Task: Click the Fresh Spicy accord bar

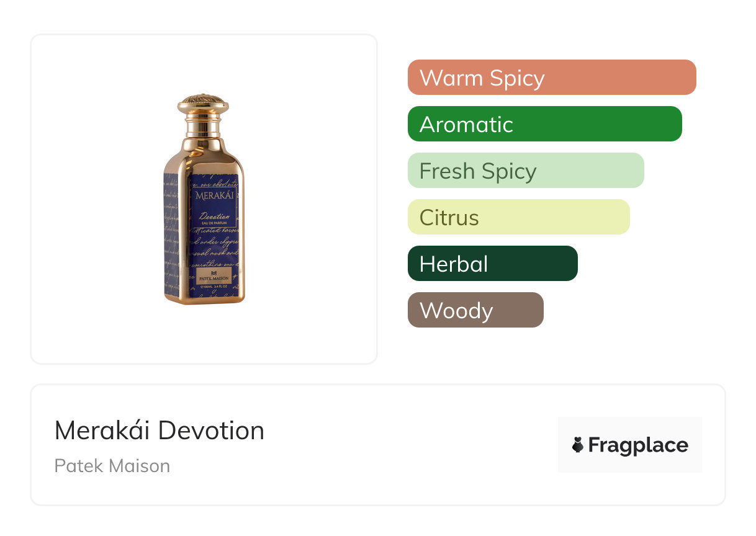Action: click(x=525, y=171)
